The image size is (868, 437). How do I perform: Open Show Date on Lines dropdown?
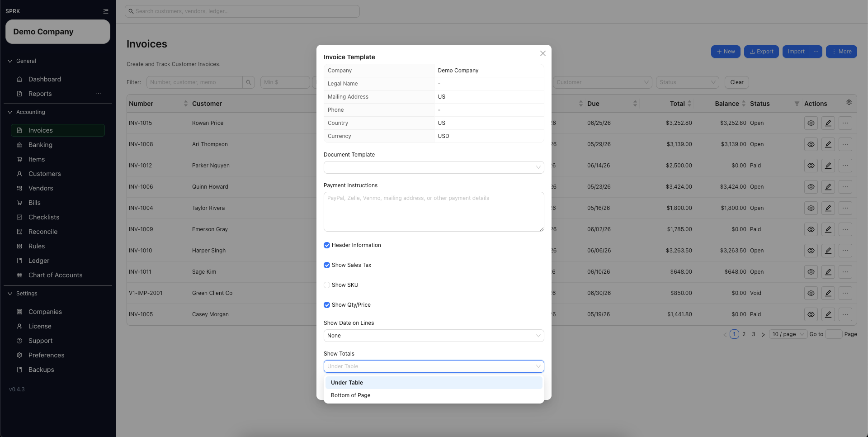click(x=434, y=336)
